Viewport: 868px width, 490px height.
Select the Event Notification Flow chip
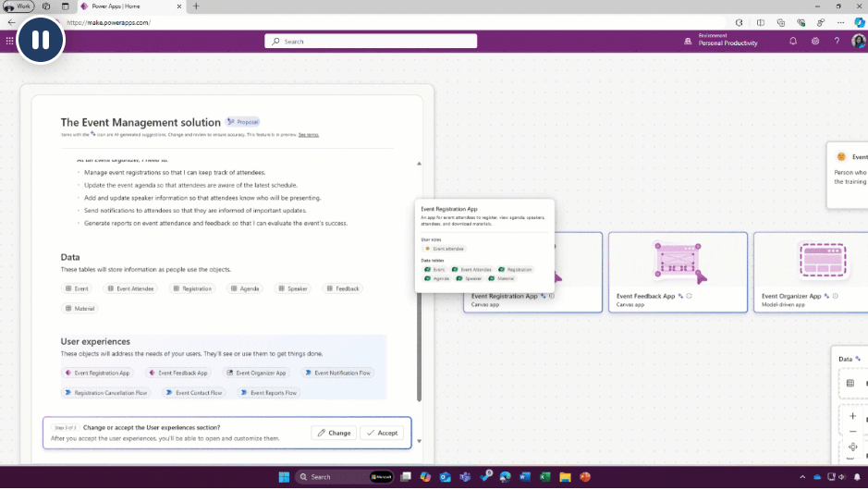337,374
